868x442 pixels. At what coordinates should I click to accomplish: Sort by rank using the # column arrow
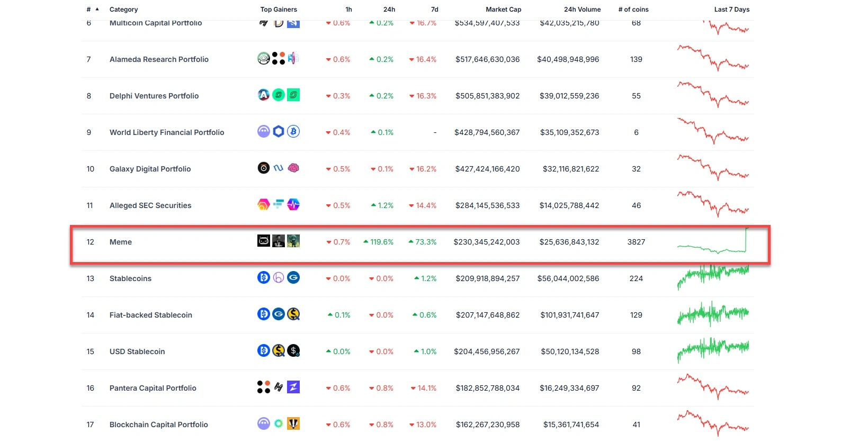click(x=97, y=9)
